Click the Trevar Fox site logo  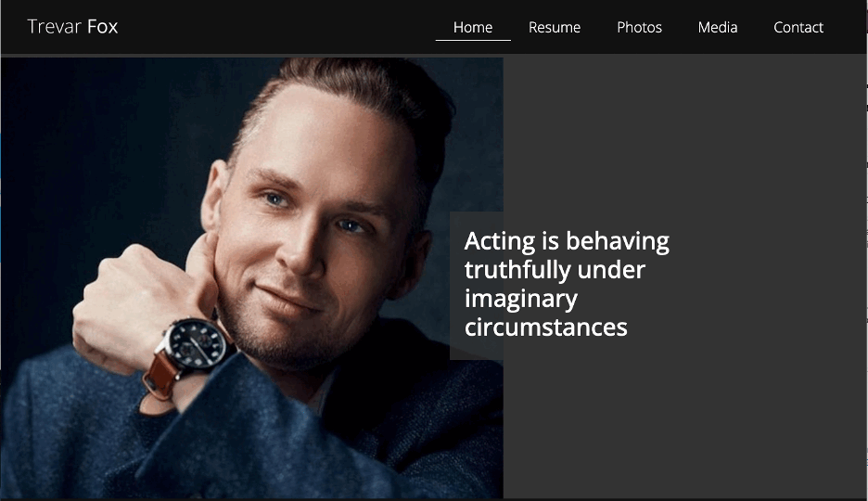tap(72, 27)
